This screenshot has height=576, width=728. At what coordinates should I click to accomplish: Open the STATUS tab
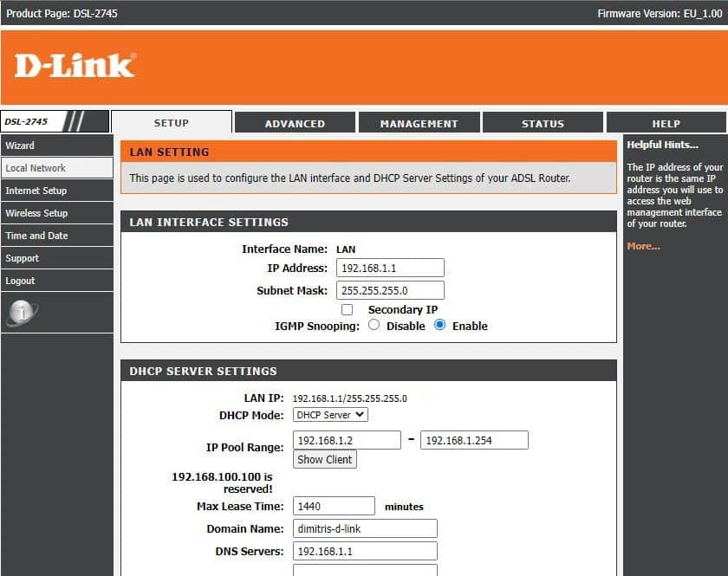click(x=543, y=122)
